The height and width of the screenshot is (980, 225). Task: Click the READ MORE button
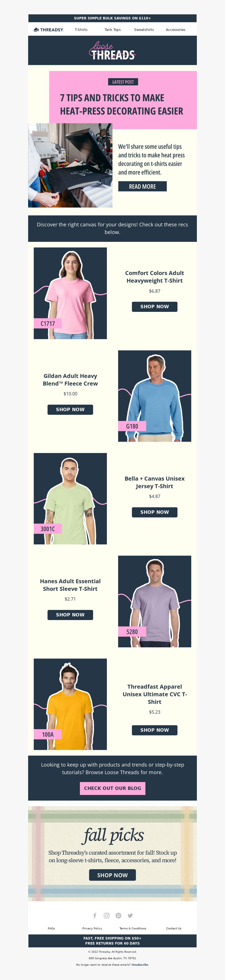142,186
